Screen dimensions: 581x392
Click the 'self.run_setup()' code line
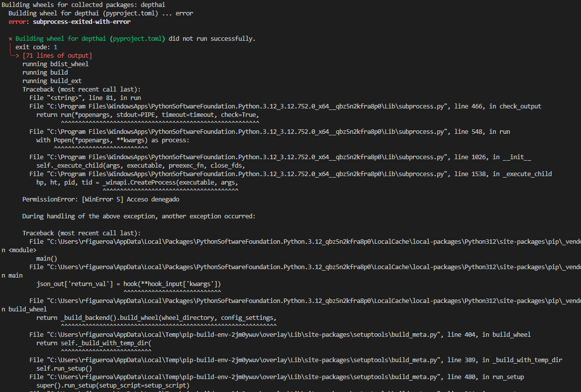[64, 369]
